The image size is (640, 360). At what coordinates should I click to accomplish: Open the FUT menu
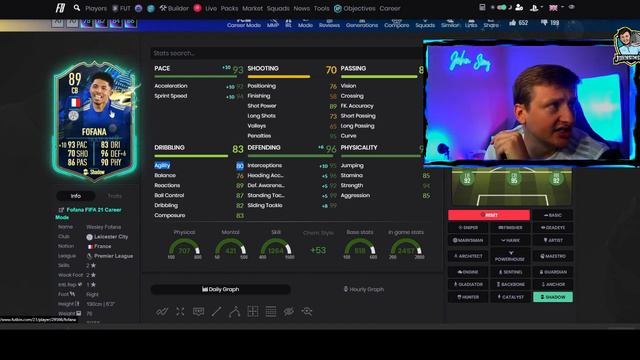pos(122,8)
